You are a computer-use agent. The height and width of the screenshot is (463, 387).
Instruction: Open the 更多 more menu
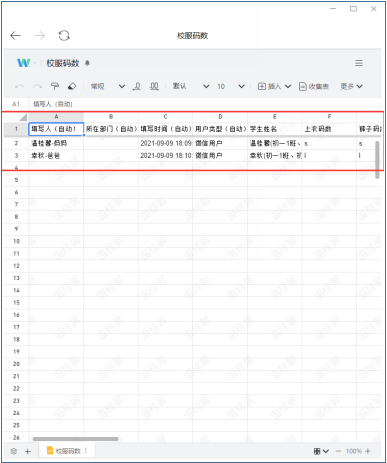(351, 86)
